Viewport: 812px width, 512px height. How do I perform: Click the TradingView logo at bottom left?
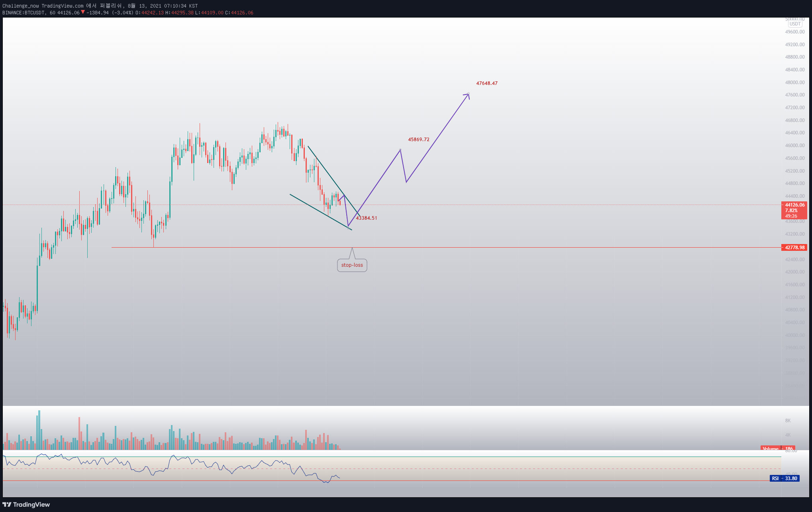click(x=26, y=504)
